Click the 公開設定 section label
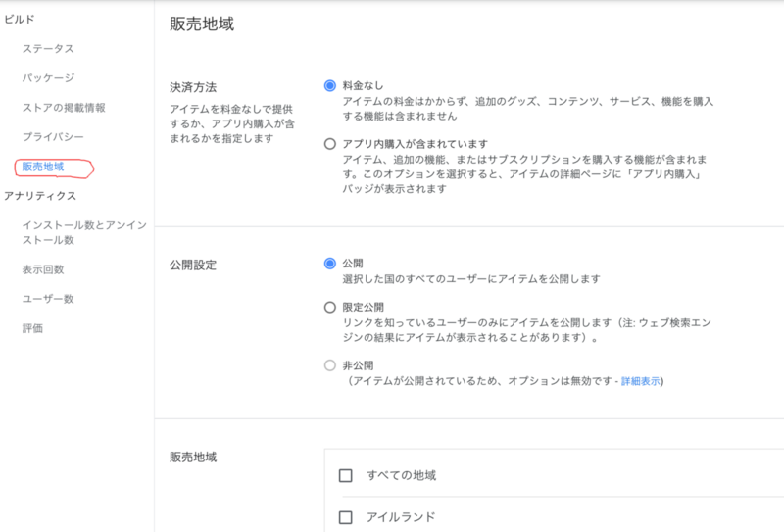784x532 pixels. click(x=193, y=265)
